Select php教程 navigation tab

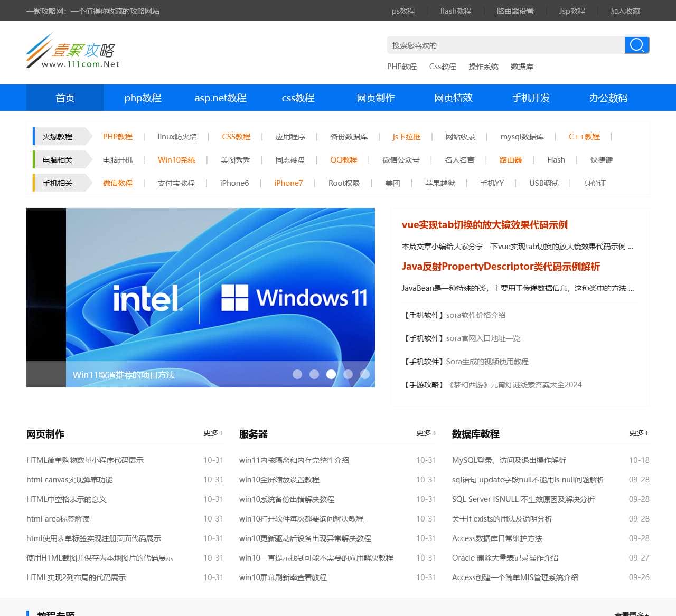[x=143, y=98]
